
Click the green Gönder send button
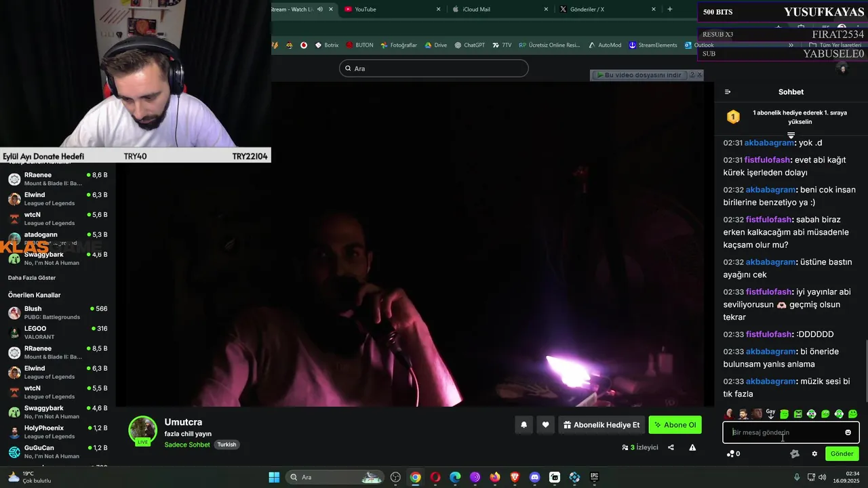(842, 453)
